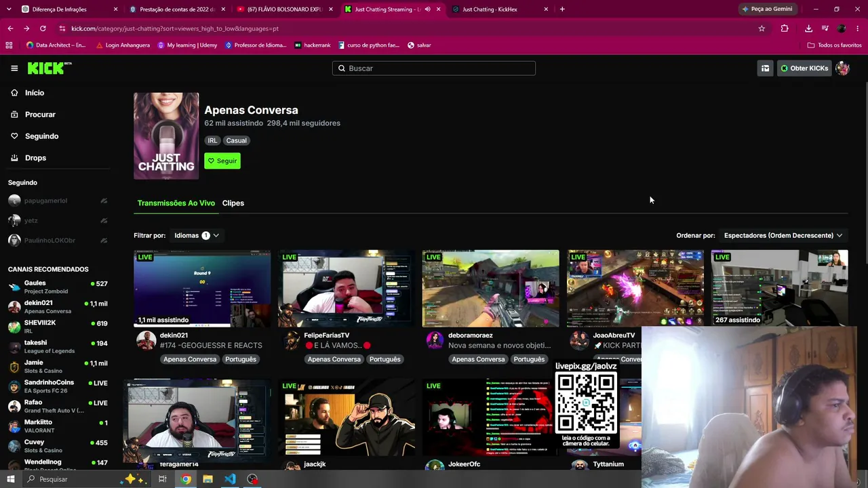868x488 pixels.
Task: Click the Obter KICKs button
Action: pyautogui.click(x=804, y=68)
